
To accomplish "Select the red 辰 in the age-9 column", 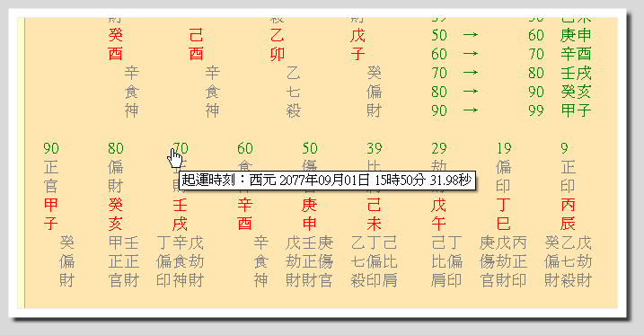I will coord(568,224).
